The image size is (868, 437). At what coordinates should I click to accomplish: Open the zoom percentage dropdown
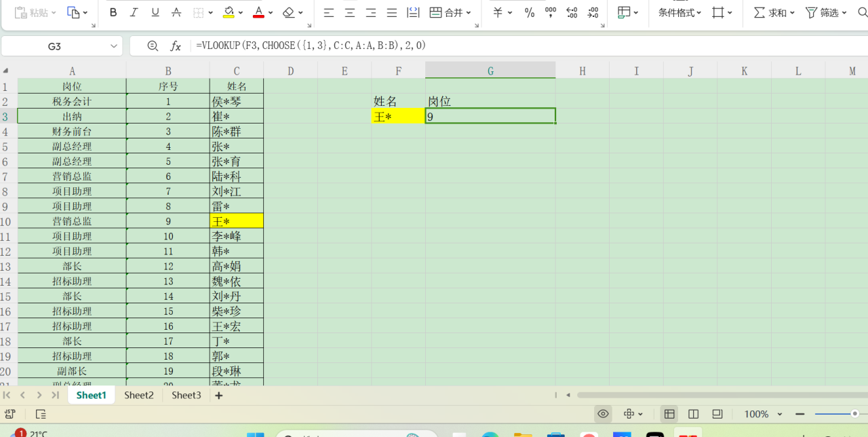pyautogui.click(x=780, y=414)
